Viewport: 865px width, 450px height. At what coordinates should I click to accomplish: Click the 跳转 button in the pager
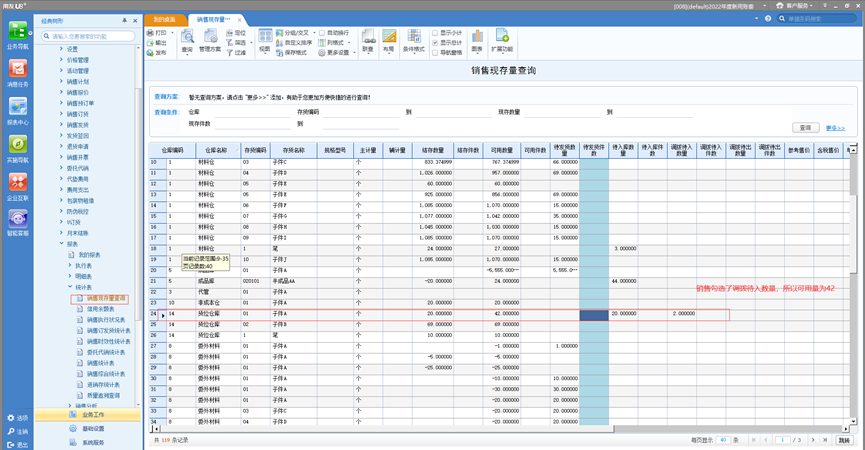coord(844,440)
